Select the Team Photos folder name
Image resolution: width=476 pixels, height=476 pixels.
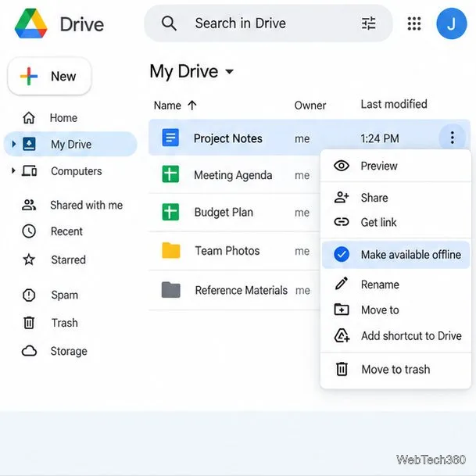[227, 251]
